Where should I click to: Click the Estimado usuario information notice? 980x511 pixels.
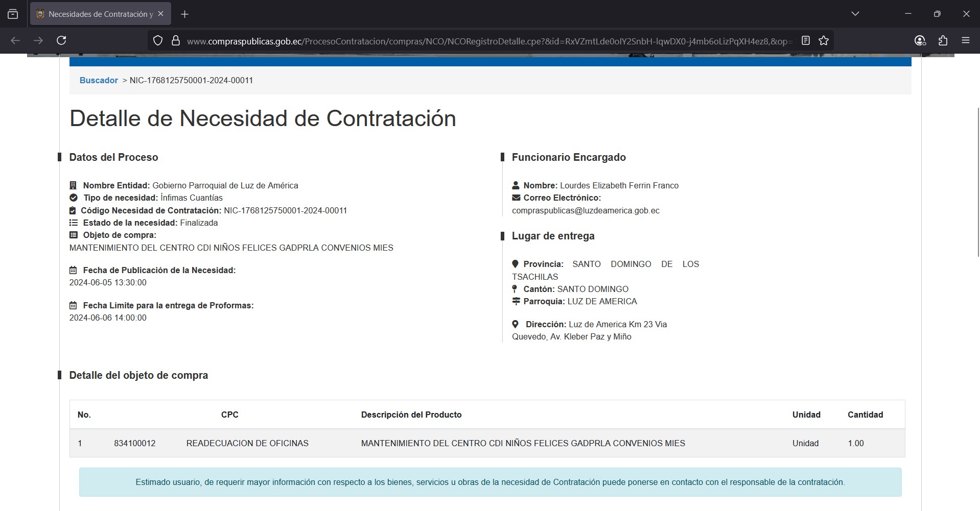(490, 482)
